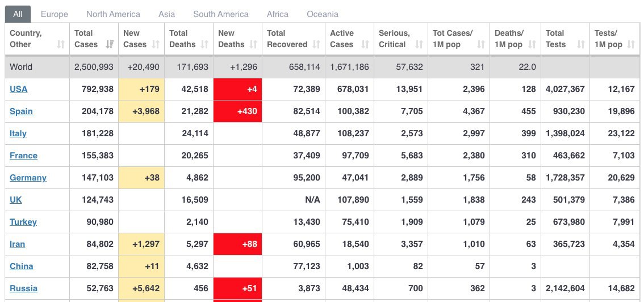This screenshot has height=302, width=644.
Task: Click Spain new cases +3,968 cell
Action: [x=141, y=111]
